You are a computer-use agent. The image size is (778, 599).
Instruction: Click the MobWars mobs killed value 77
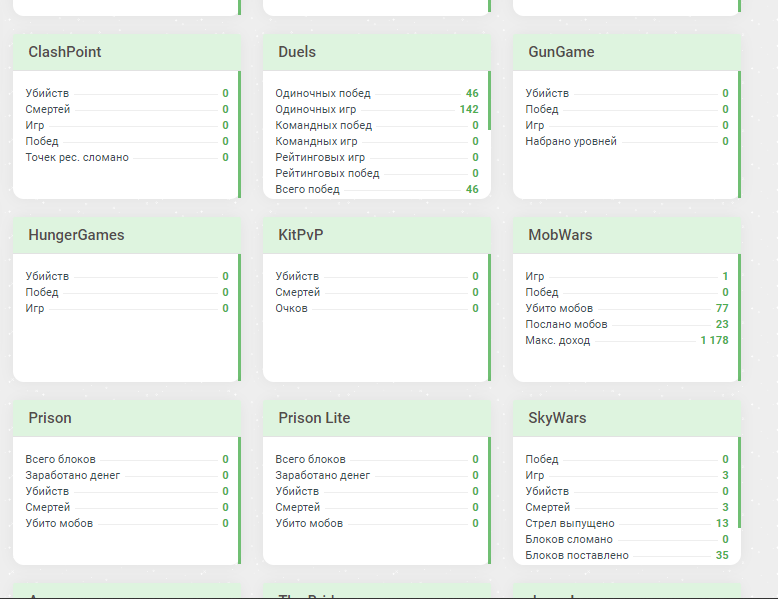click(x=722, y=308)
